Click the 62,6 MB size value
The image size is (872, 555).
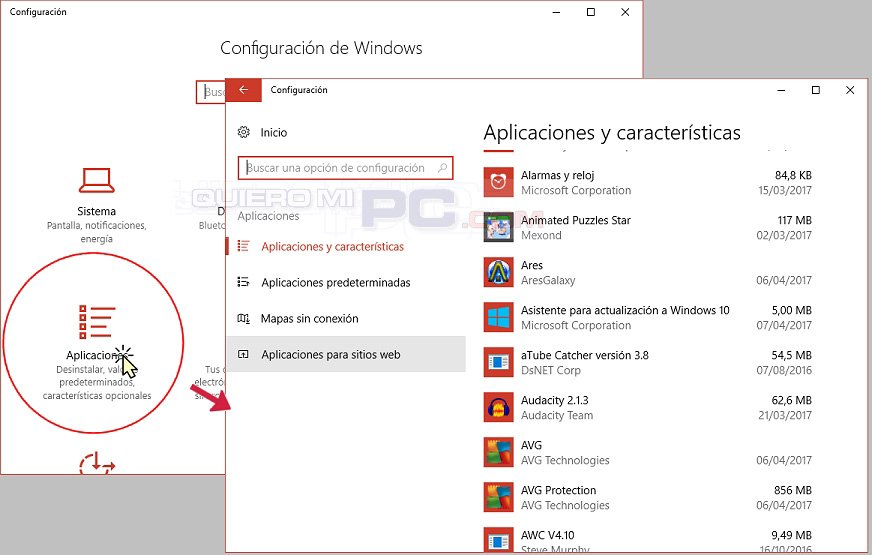click(x=791, y=400)
